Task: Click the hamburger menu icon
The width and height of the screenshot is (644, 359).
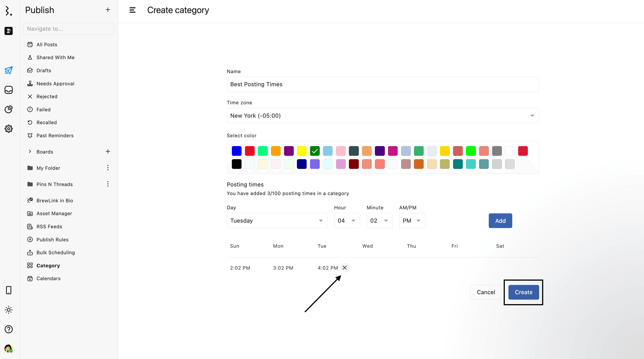Action: pos(132,10)
